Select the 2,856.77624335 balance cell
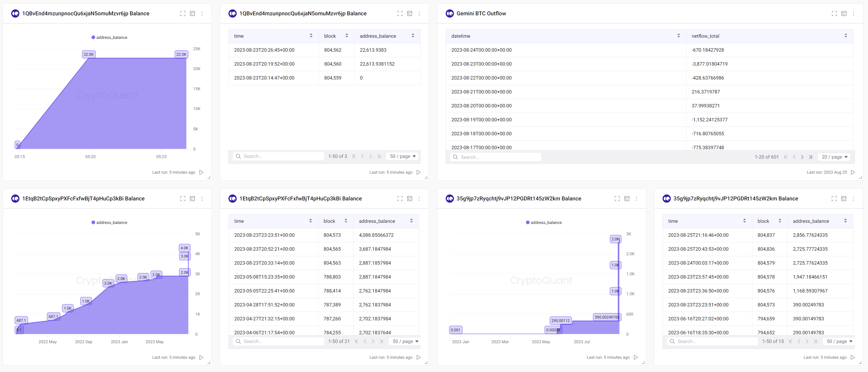868x372 pixels. 820,235
